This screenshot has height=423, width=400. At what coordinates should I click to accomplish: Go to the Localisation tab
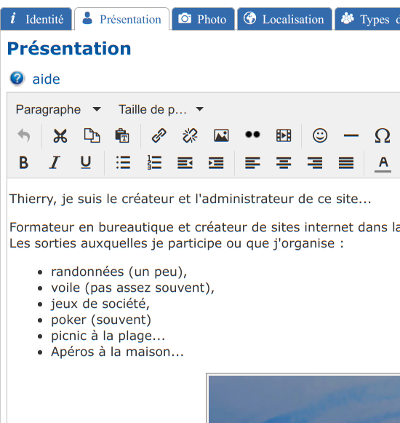pyautogui.click(x=284, y=19)
